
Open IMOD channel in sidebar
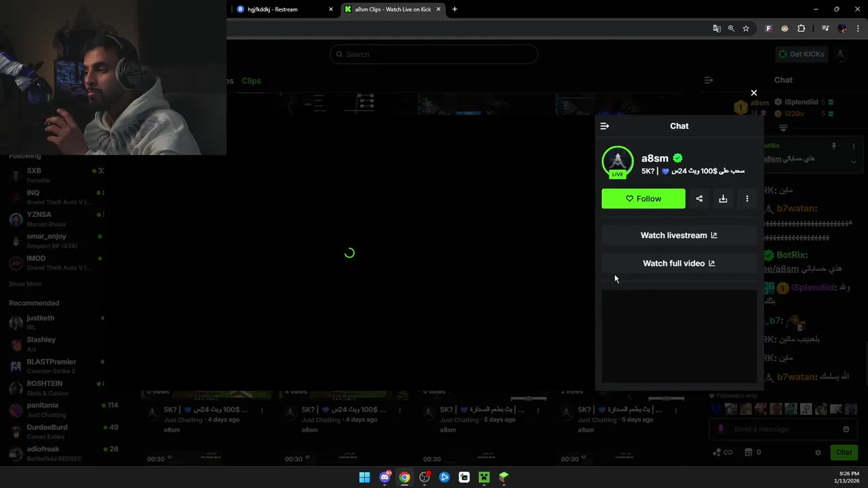pos(56,262)
